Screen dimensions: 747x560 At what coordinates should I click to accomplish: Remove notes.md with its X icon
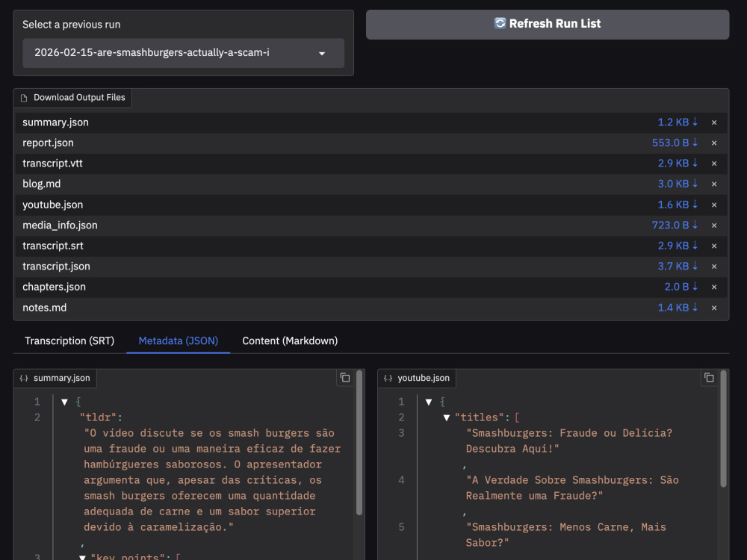714,308
